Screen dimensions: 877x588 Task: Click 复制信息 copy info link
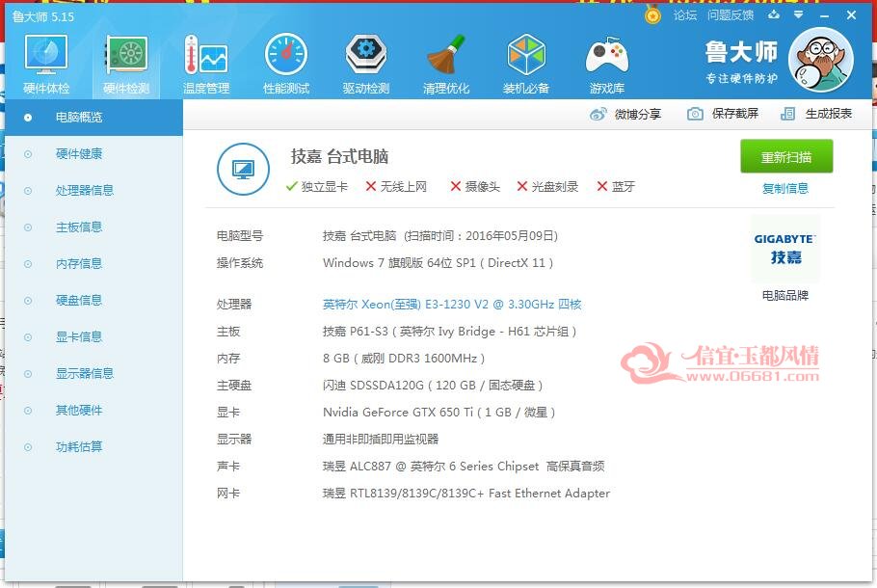coord(785,189)
